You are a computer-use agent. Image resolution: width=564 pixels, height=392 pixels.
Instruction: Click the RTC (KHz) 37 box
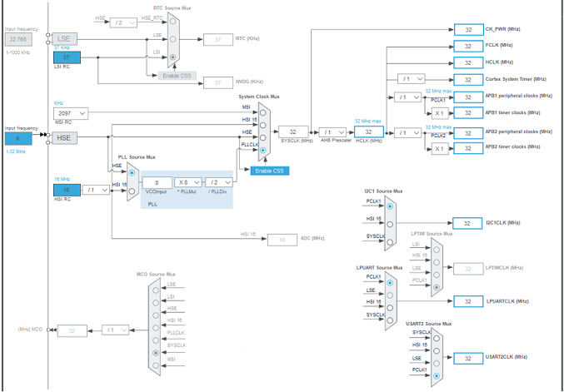tap(218, 39)
